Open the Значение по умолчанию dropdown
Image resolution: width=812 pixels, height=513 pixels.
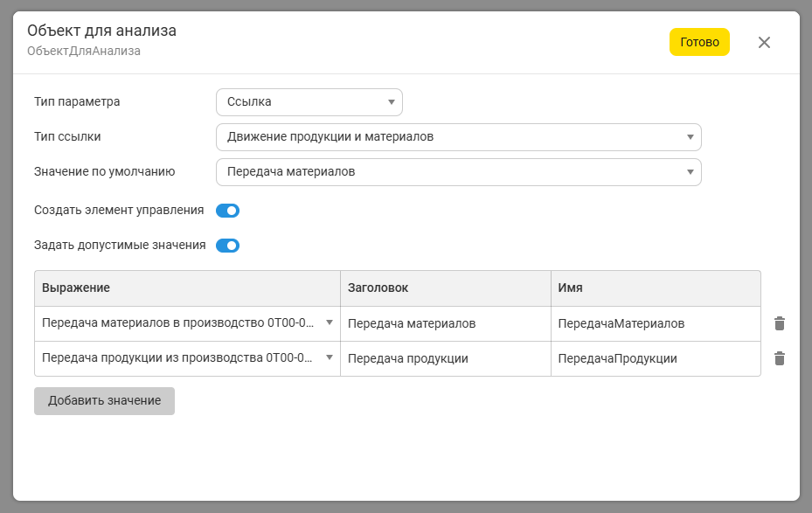tap(459, 172)
